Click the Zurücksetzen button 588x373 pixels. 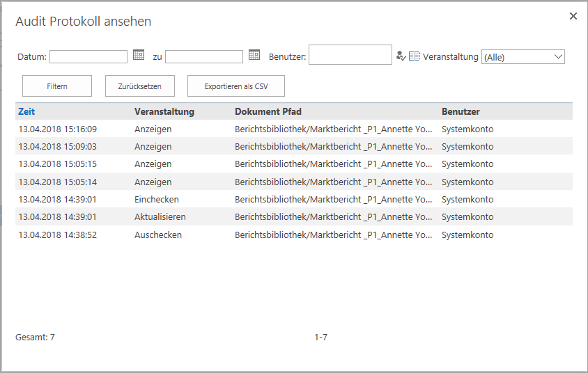pos(140,86)
